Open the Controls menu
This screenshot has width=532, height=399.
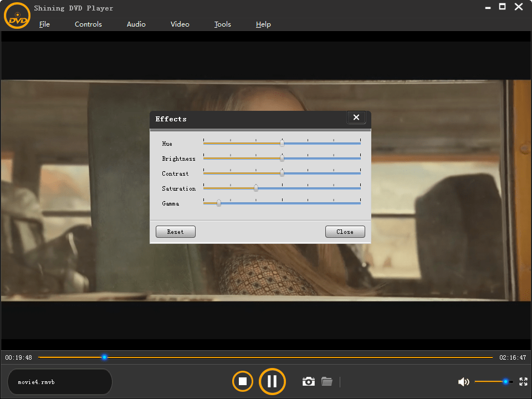pos(88,24)
